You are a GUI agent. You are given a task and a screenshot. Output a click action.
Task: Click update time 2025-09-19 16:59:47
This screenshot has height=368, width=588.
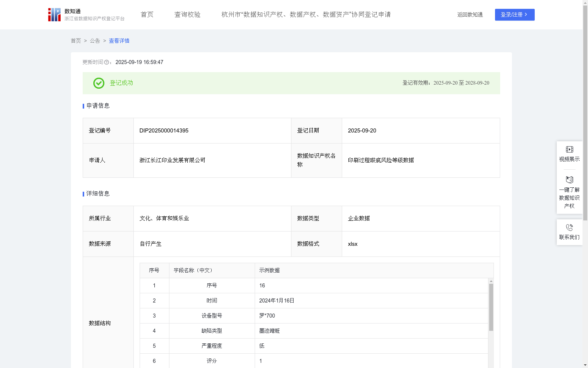coord(139,62)
